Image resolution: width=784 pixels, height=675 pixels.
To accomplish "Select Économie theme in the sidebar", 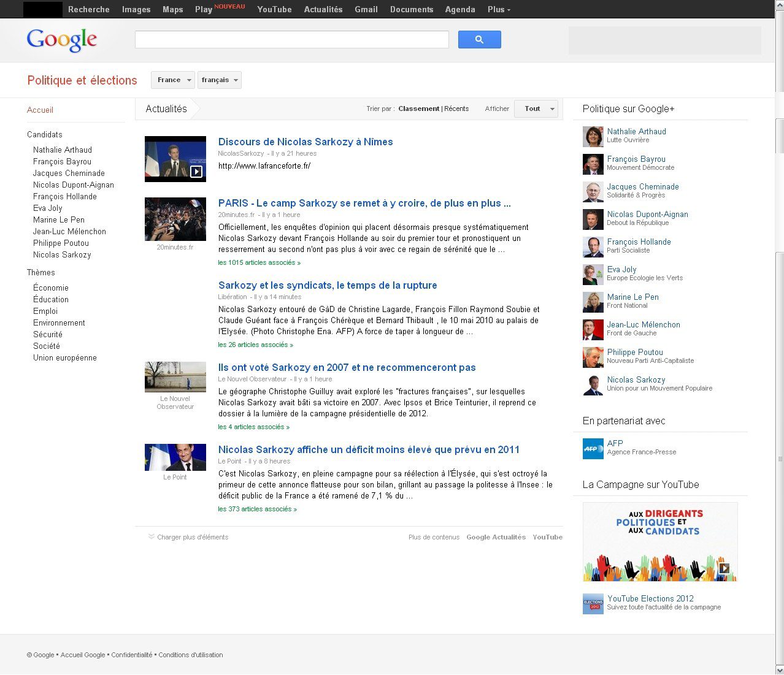I will (51, 288).
